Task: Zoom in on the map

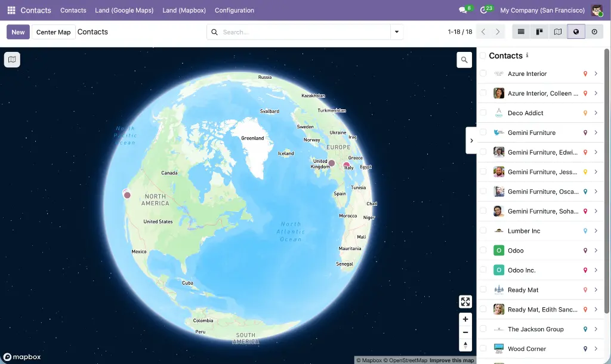Action: [x=465, y=319]
